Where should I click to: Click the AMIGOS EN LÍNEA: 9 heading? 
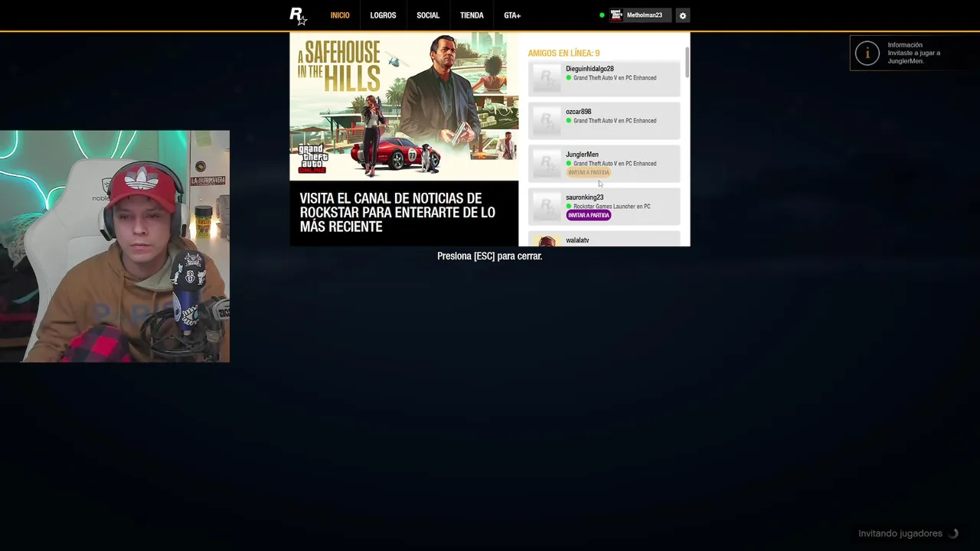(x=563, y=53)
